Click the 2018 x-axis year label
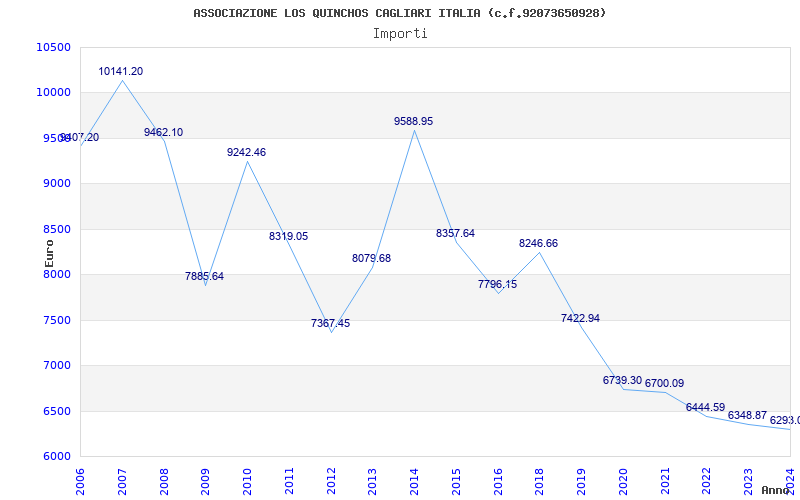The height and width of the screenshot is (500, 800). click(x=539, y=481)
